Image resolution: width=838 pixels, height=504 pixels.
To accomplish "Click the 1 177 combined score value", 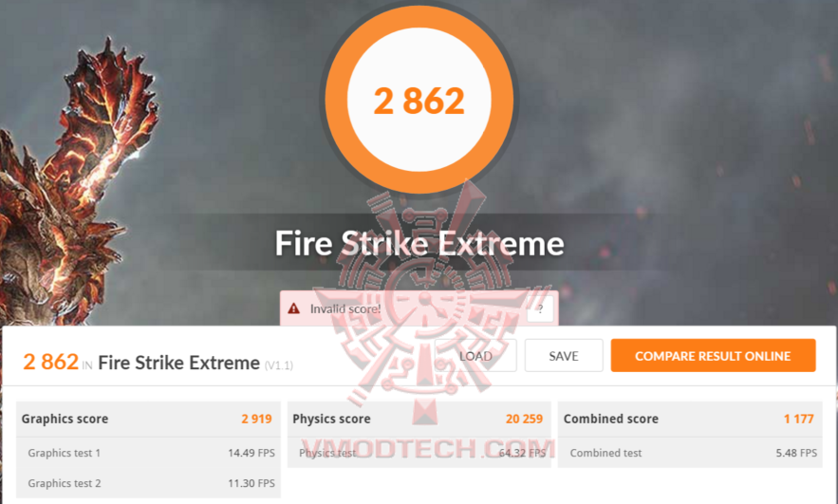I will [x=798, y=419].
